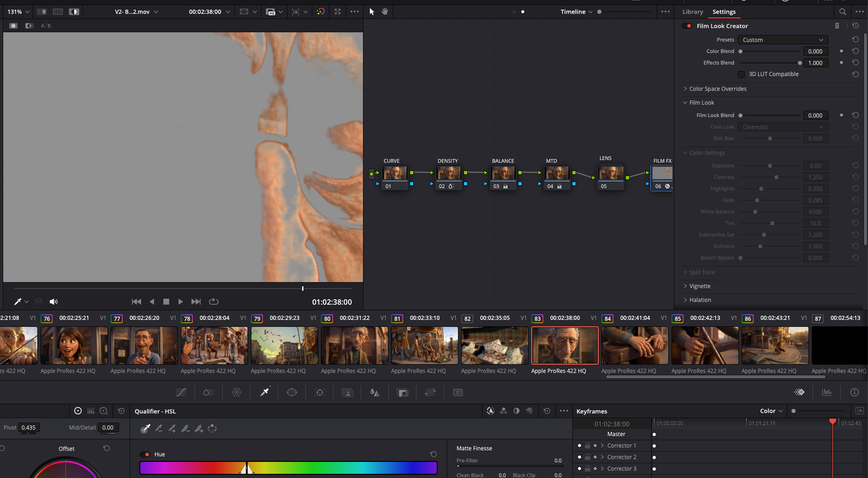Open the Presets dropdown set to Custom
Image resolution: width=868 pixels, height=478 pixels.
(x=783, y=40)
